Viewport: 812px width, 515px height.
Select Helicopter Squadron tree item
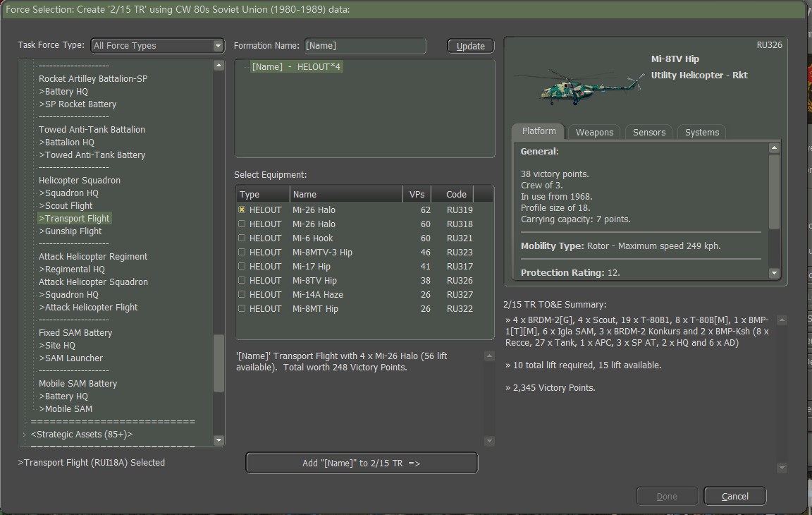[80, 181]
